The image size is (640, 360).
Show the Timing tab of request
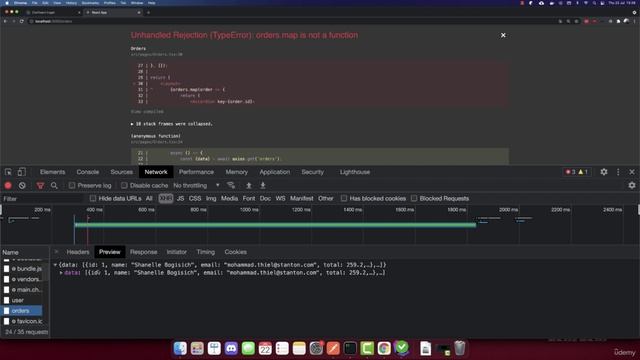(x=205, y=252)
